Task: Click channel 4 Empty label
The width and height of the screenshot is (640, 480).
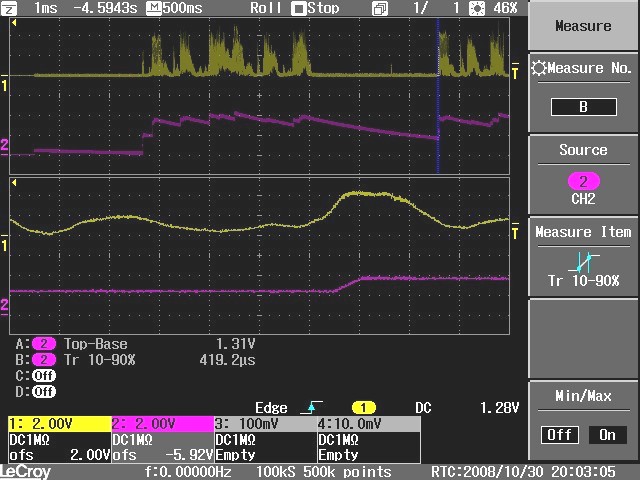Action: 338,455
